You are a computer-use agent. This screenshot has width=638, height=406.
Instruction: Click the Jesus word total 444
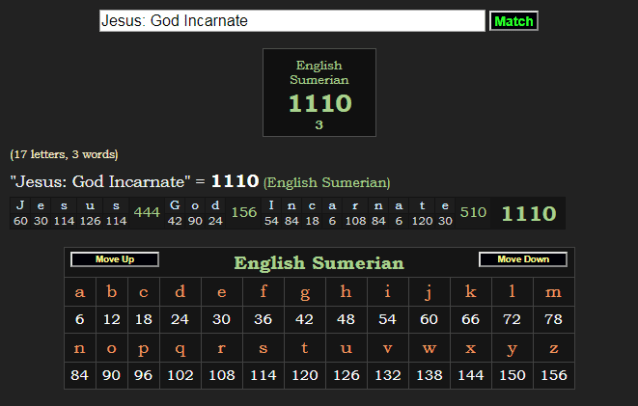[147, 212]
